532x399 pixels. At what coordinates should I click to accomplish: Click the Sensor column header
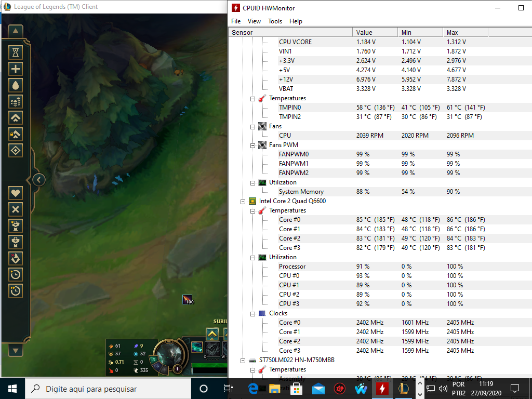(291, 33)
